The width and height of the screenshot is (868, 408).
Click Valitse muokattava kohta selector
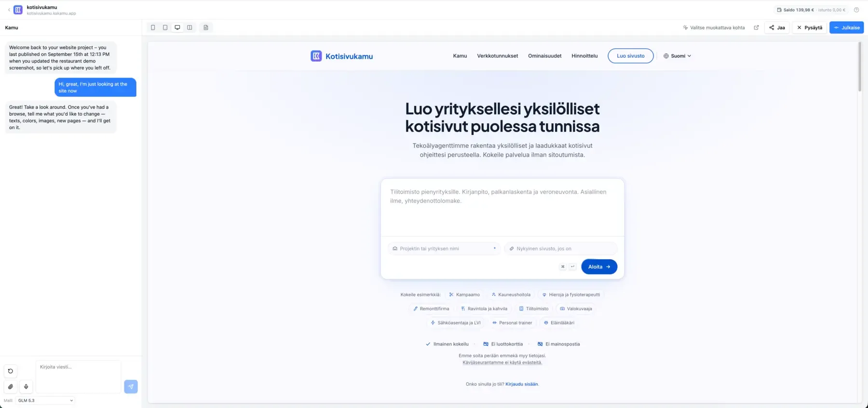tap(714, 27)
